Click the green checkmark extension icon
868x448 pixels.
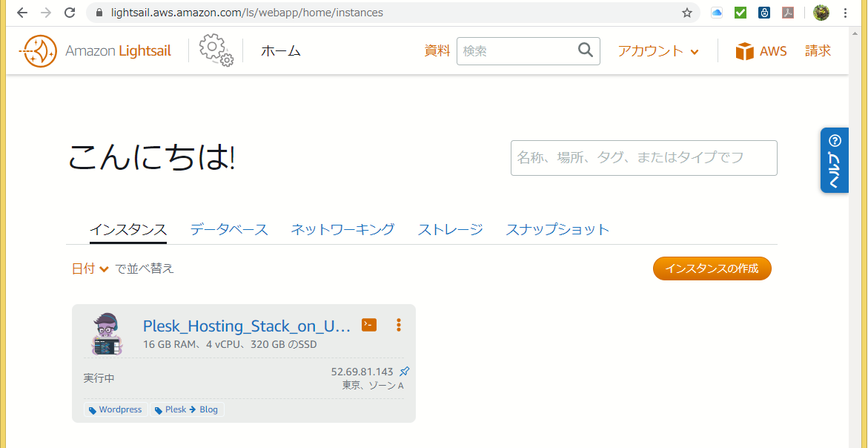click(x=741, y=13)
